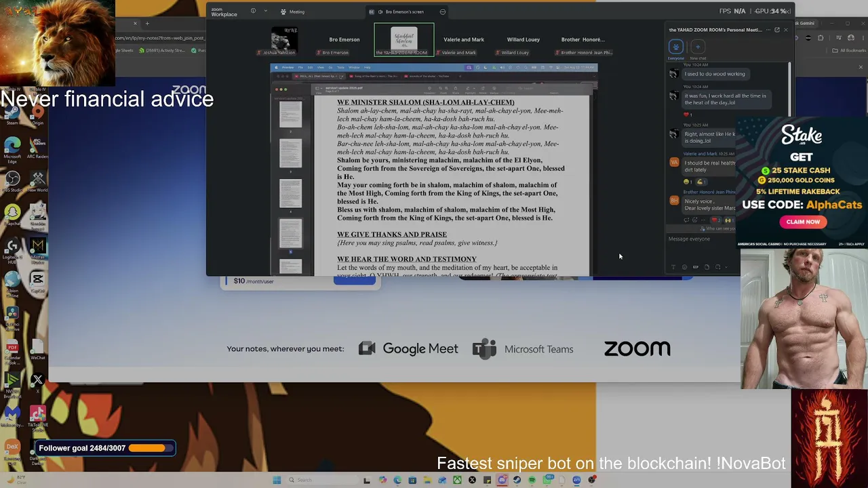Click the minus icon on the screen tab
This screenshot has height=488, width=868.
443,12
